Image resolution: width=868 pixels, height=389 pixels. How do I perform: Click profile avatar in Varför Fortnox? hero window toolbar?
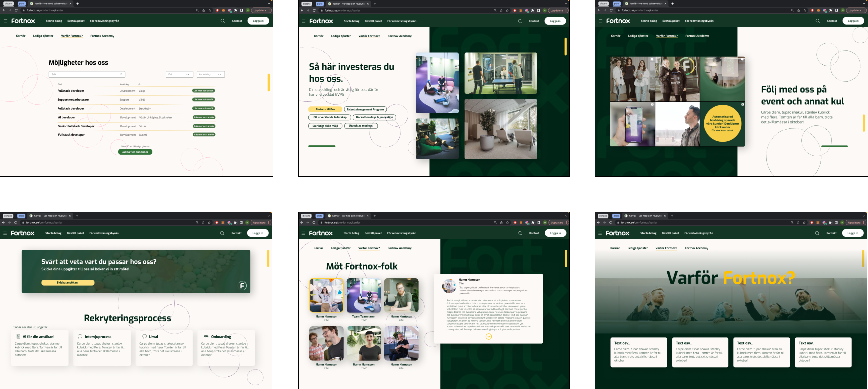point(842,222)
